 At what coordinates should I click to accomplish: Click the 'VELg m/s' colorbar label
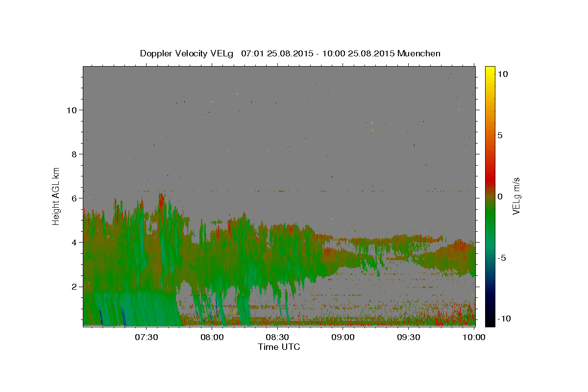tap(516, 196)
